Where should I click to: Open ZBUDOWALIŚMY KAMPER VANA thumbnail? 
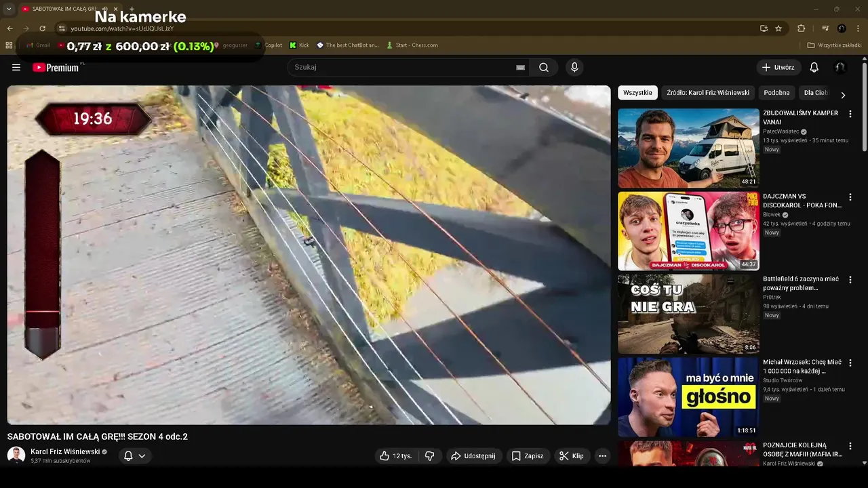[688, 148]
